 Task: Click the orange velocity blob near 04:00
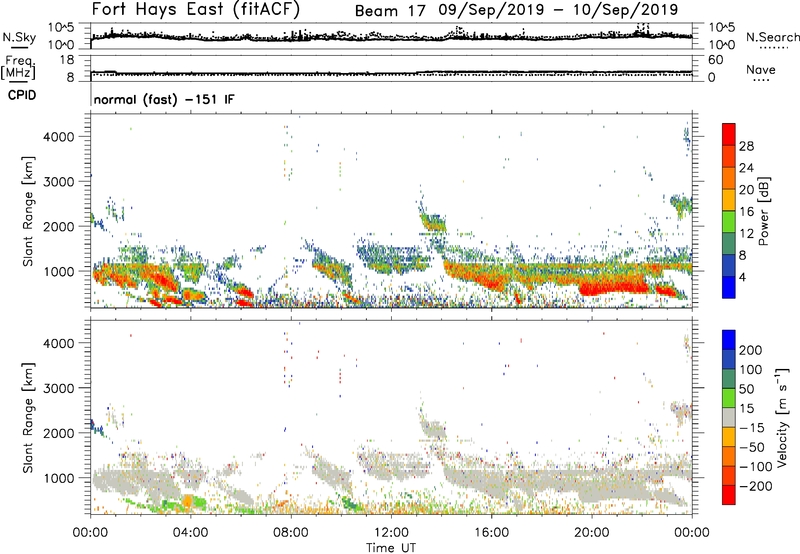tap(188, 501)
